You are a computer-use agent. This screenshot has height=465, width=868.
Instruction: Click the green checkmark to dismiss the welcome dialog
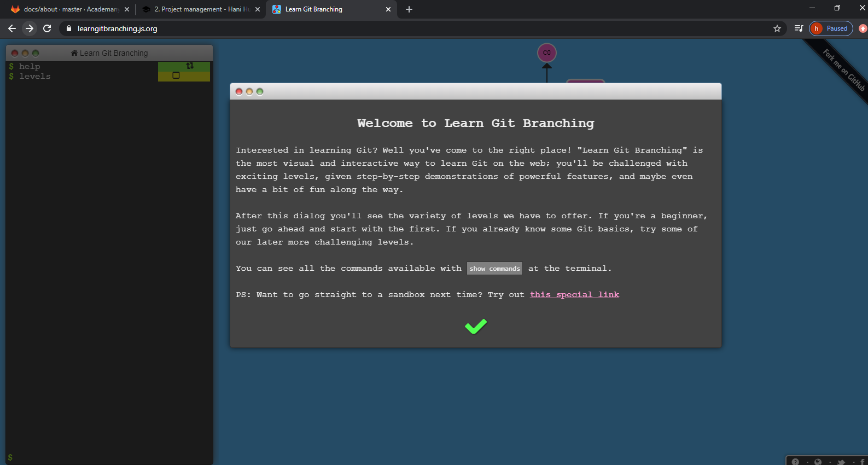tap(476, 326)
